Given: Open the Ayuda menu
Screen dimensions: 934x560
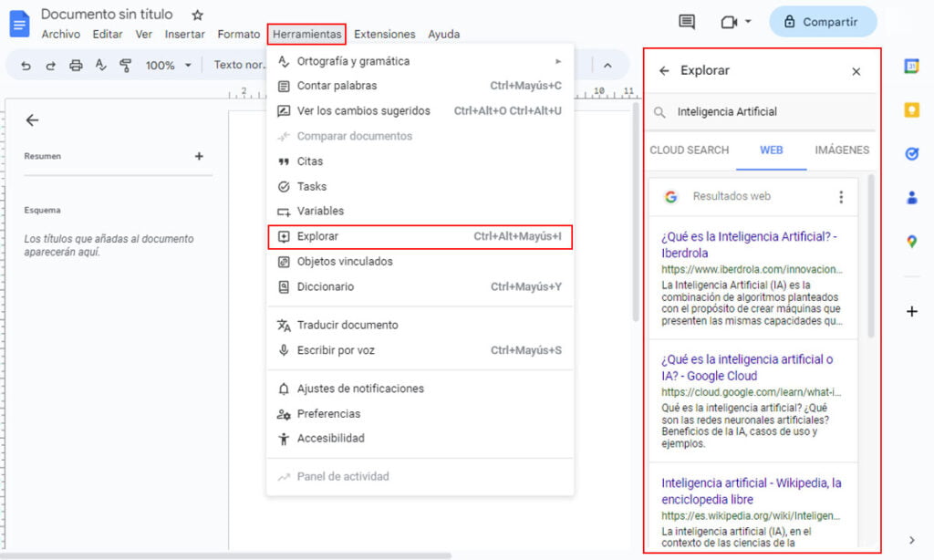Looking at the screenshot, I should pyautogui.click(x=444, y=35).
